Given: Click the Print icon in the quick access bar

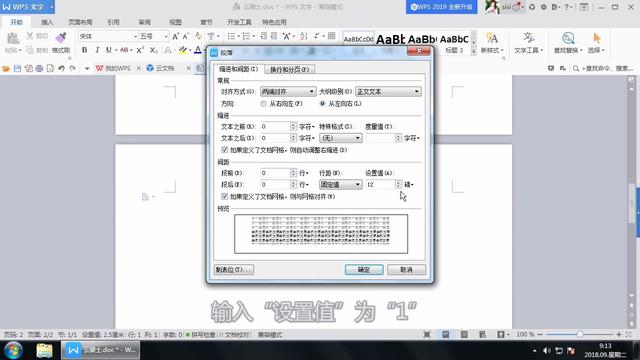Looking at the screenshot, I should coord(39,69).
